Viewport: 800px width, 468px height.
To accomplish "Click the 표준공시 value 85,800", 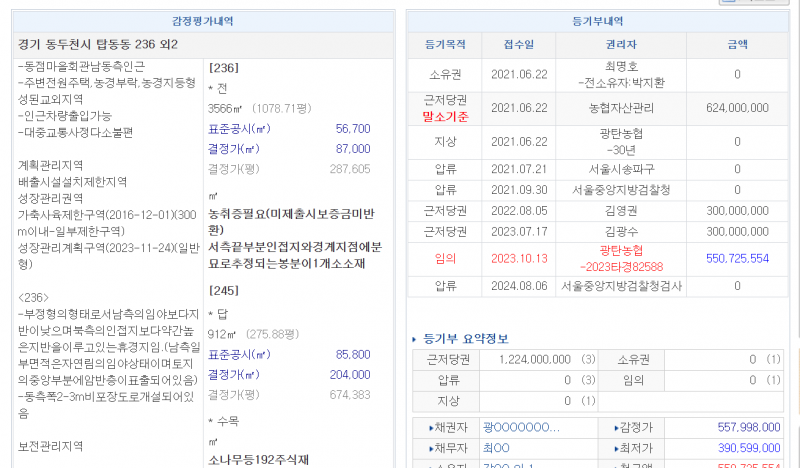I will [353, 355].
